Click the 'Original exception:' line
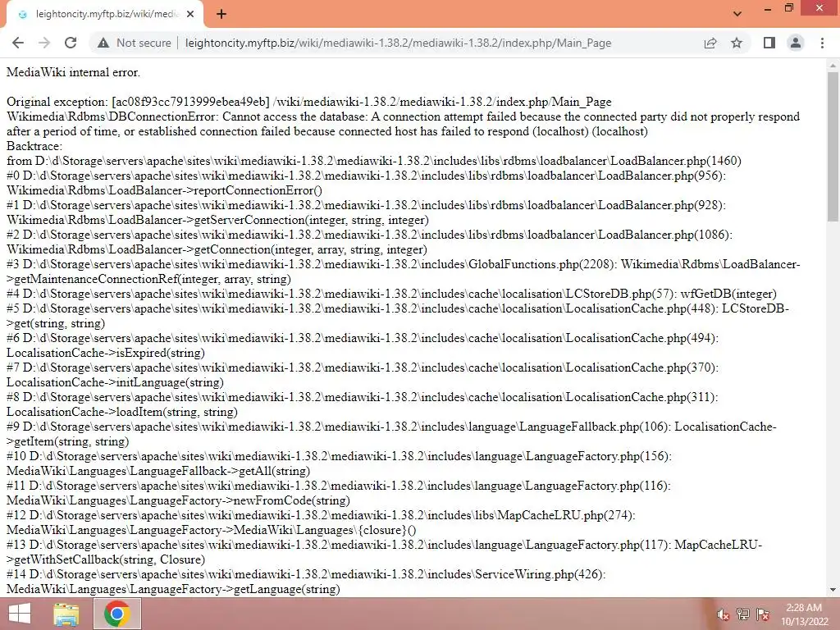The height and width of the screenshot is (630, 840). [309, 102]
